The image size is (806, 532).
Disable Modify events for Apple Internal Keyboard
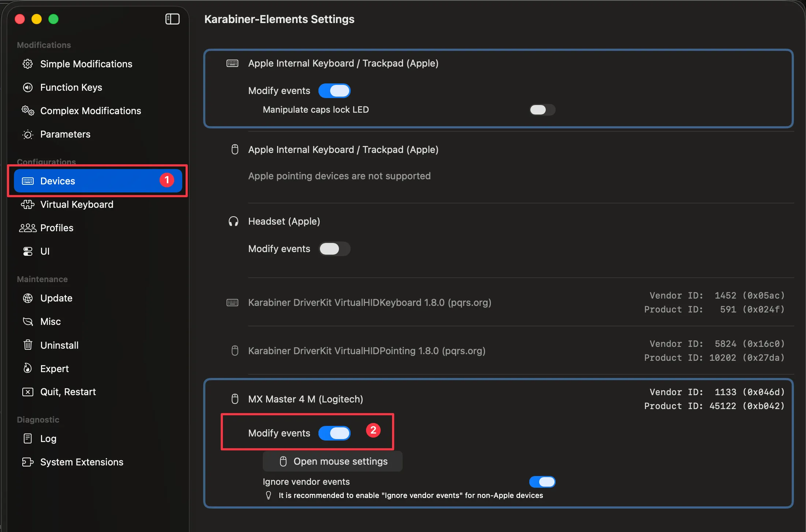click(x=334, y=90)
